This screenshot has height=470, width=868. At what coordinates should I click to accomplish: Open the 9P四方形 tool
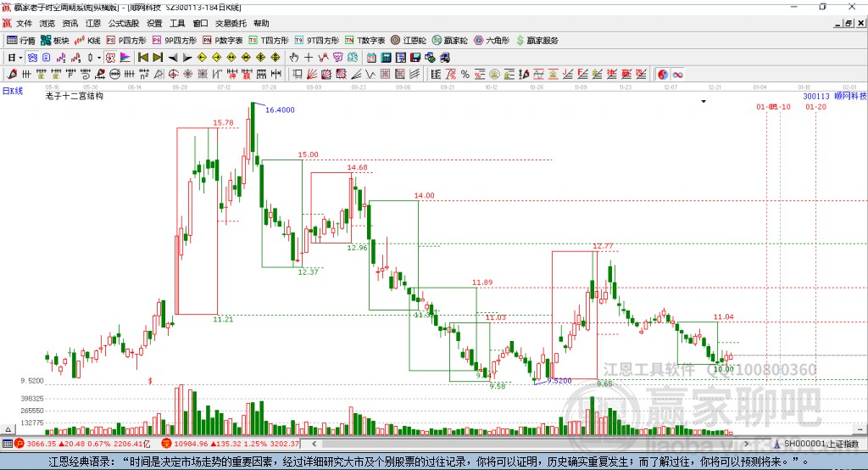pos(175,41)
